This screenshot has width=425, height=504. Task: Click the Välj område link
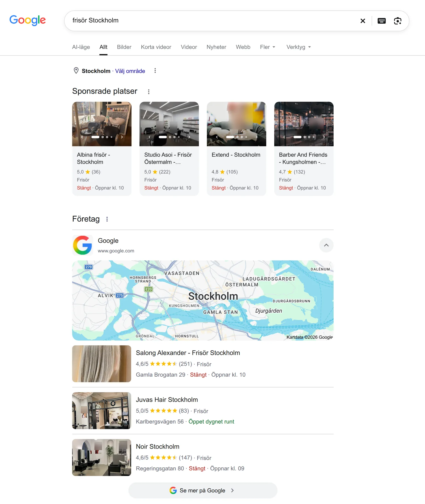point(130,71)
